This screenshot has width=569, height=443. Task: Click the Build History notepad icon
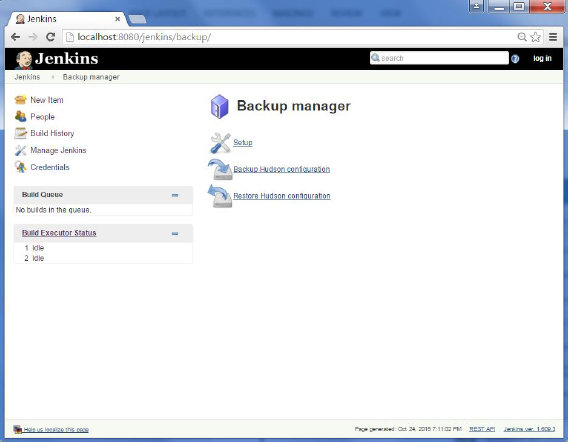(x=20, y=133)
